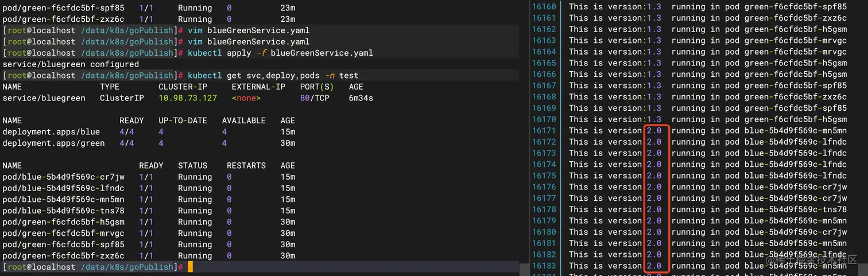Click the 'kubectl get svc,deploy,pods -n test' command

pos(273,75)
